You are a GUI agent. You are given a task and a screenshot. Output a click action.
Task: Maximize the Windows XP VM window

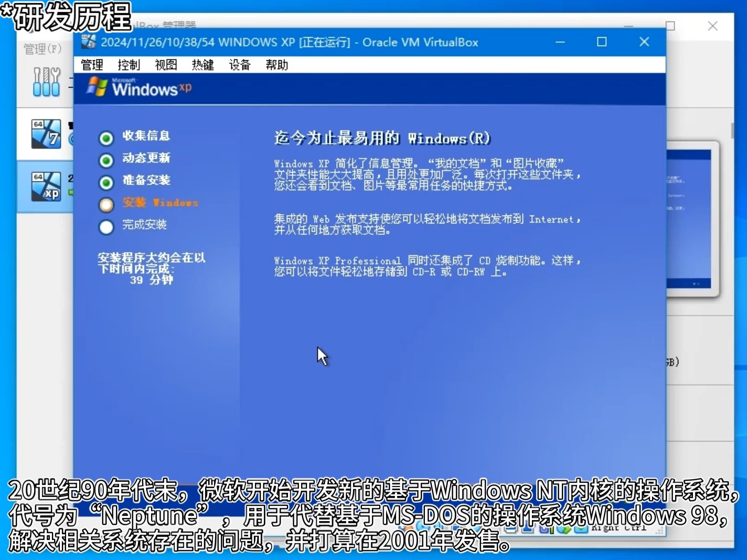click(x=602, y=42)
